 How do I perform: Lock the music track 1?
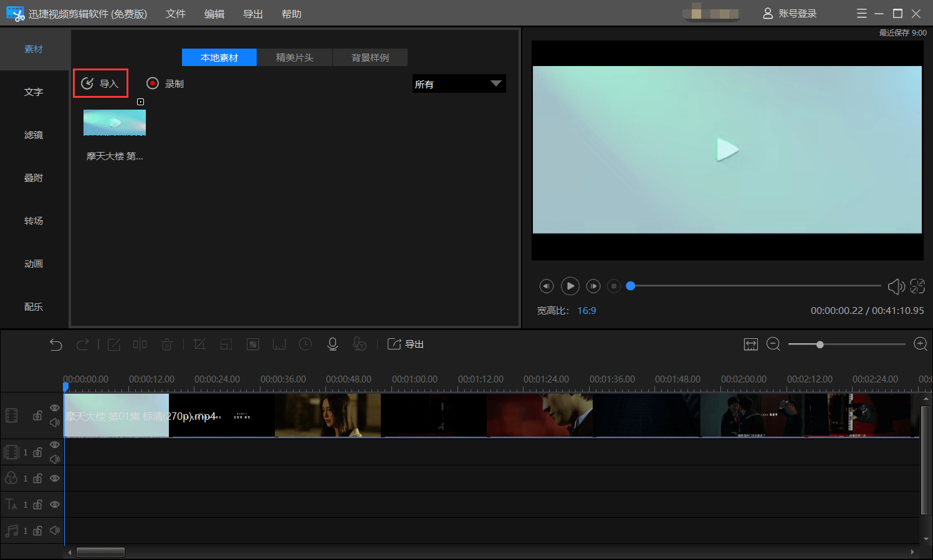38,531
